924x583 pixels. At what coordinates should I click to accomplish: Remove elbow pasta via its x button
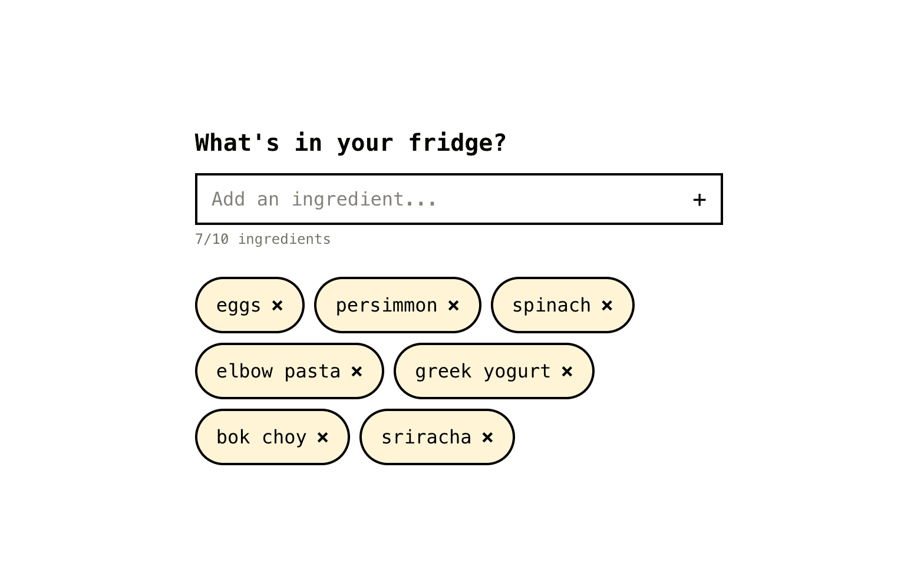point(357,371)
